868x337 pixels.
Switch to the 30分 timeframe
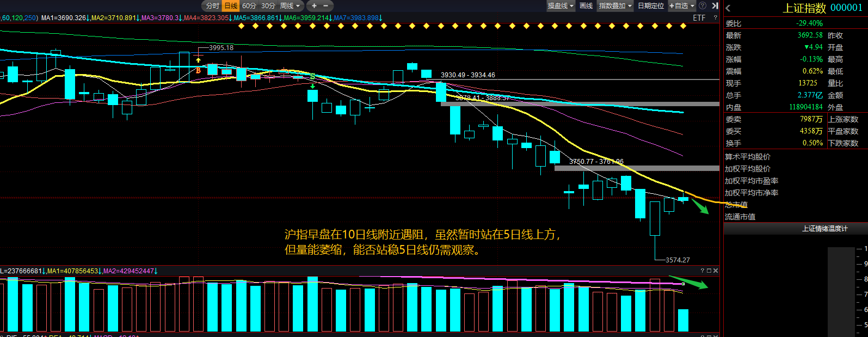pyautogui.click(x=268, y=6)
